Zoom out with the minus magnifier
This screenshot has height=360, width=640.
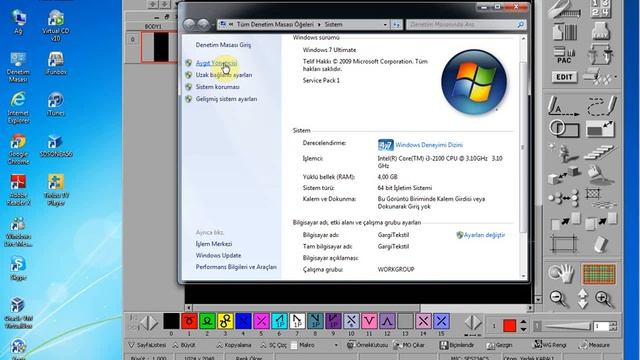[558, 299]
